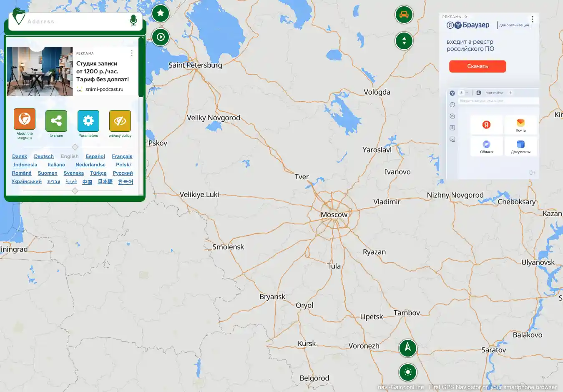Type in the Address search field

pyautogui.click(x=75, y=22)
